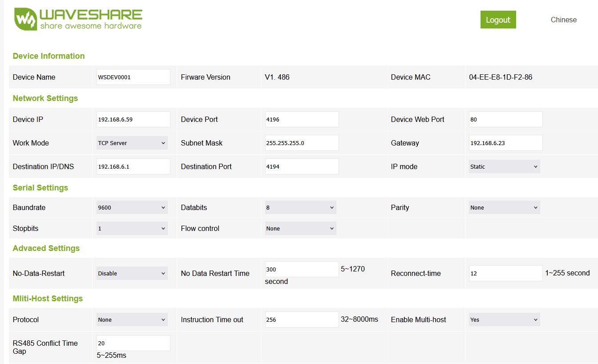The height and width of the screenshot is (364, 598).
Task: Click into the Device IP field
Action: point(133,119)
